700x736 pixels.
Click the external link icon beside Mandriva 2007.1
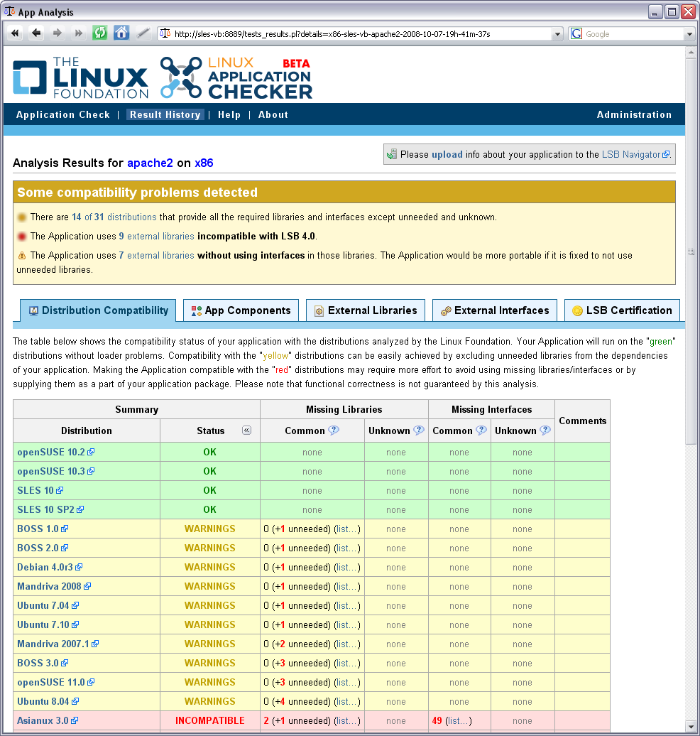coord(95,644)
